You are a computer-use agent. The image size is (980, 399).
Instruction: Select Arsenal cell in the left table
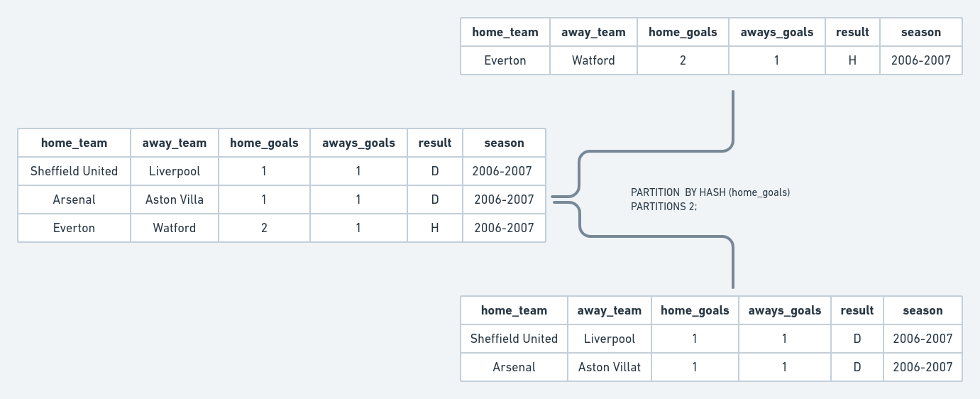pyautogui.click(x=74, y=199)
